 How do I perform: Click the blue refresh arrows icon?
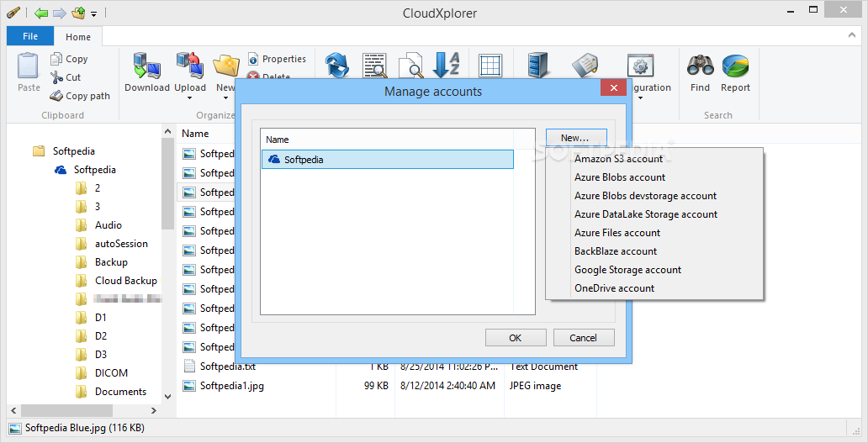336,66
